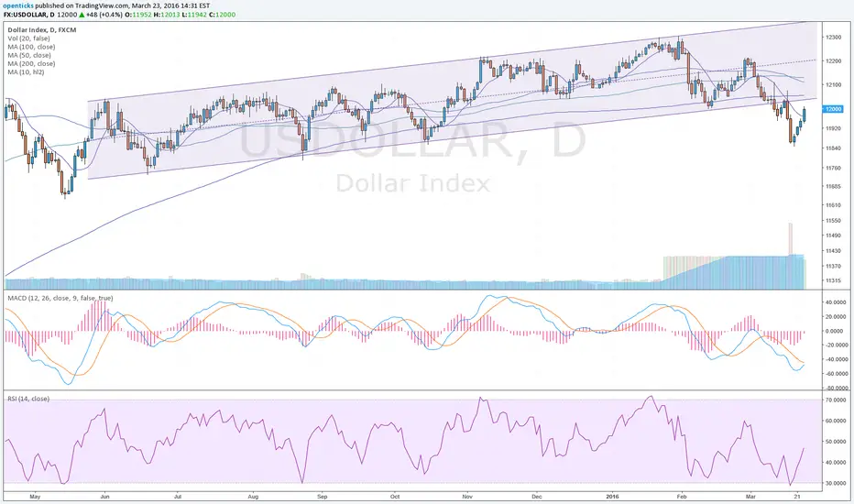Click the MACD (12, 26, close, 9) pane label
The width and height of the screenshot is (854, 504).
[x=60, y=298]
